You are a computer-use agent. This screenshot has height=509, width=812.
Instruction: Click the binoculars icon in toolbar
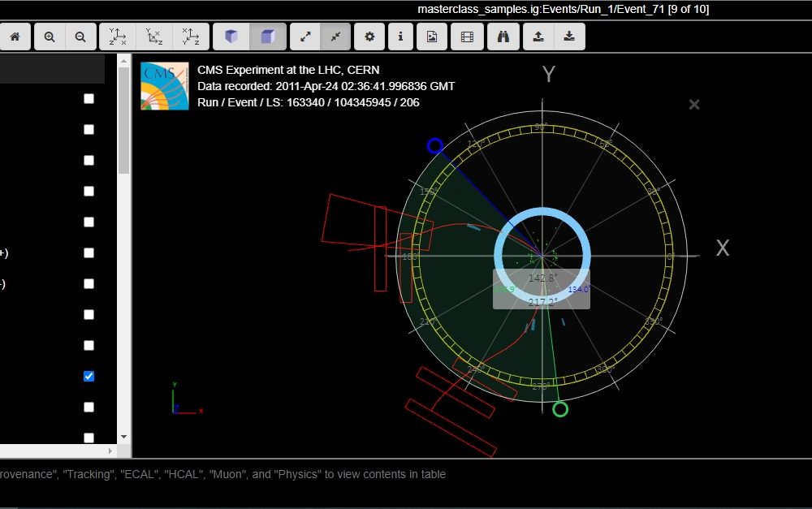pos(503,37)
